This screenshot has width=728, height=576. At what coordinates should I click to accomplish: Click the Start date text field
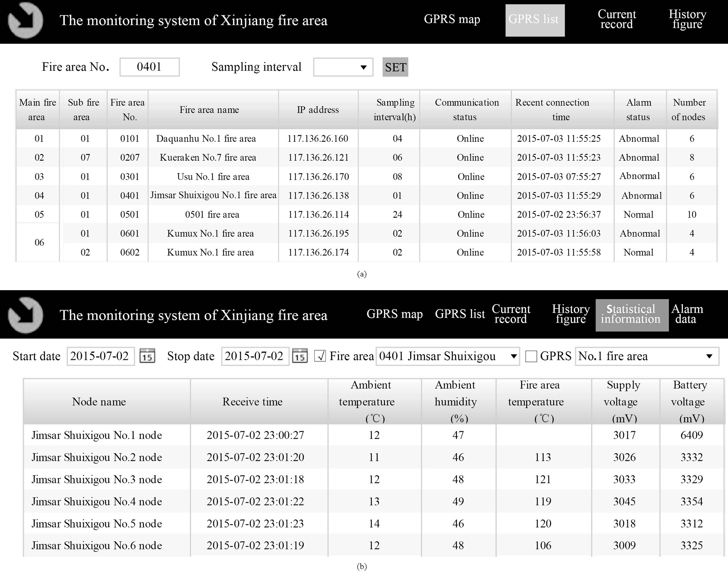pyautogui.click(x=100, y=356)
